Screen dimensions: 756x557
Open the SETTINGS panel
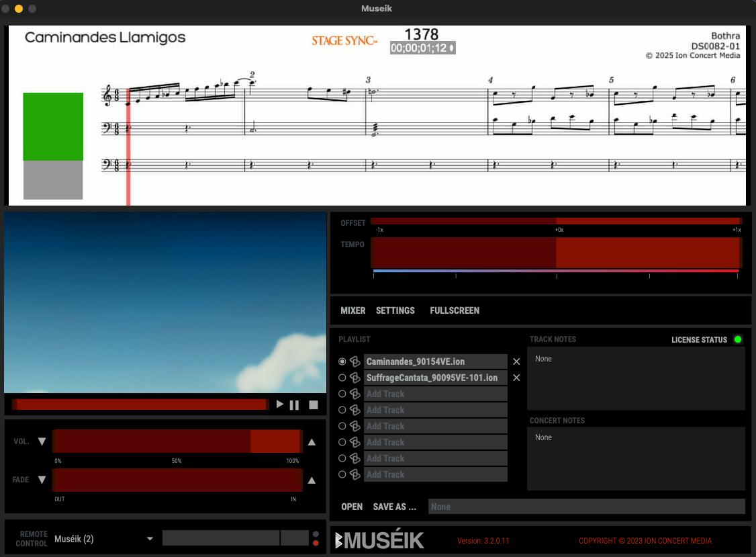pyautogui.click(x=395, y=310)
